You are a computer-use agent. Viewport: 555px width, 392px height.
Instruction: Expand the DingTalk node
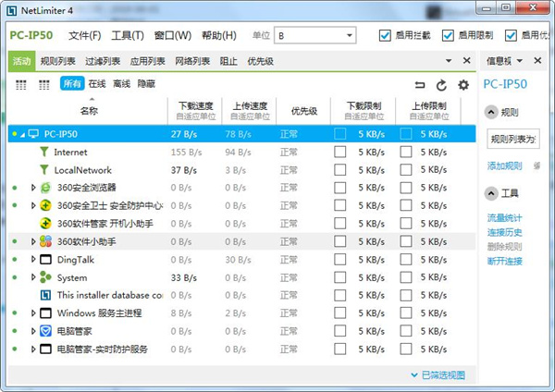click(x=33, y=259)
